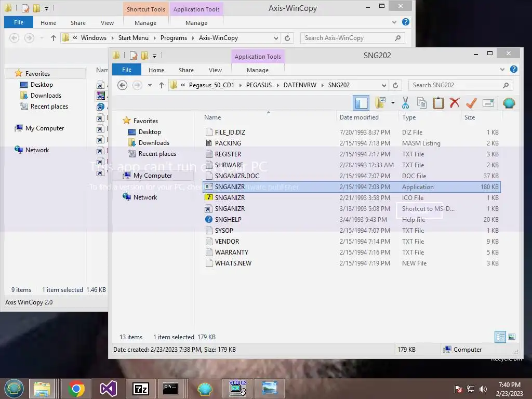Open Help in SNG202 window

click(x=514, y=69)
